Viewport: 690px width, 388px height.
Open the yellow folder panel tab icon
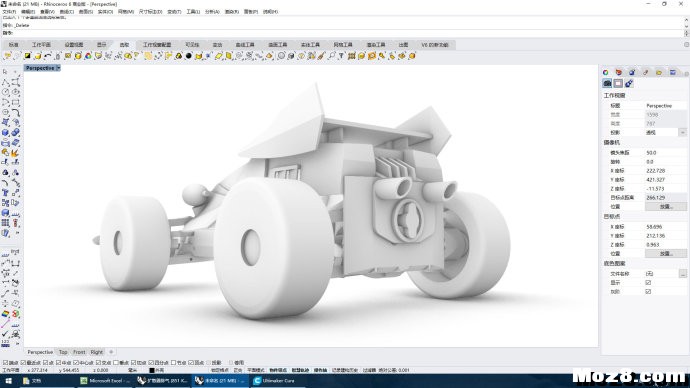pyautogui.click(x=659, y=72)
